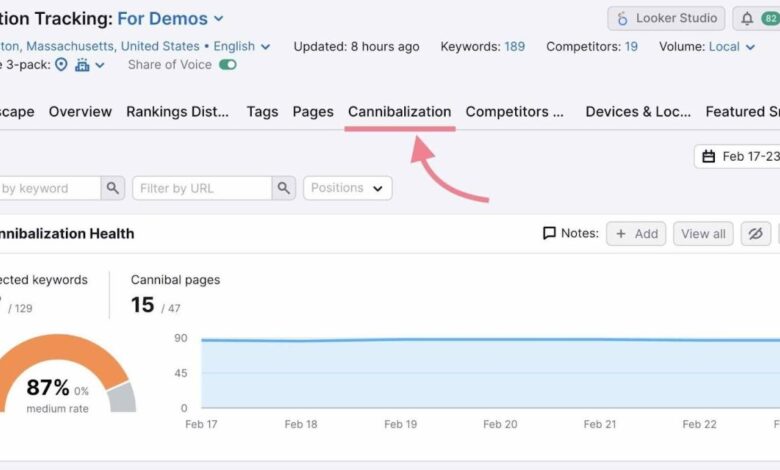
Task: Click the Cannibal pages 15 value
Action: (x=142, y=305)
